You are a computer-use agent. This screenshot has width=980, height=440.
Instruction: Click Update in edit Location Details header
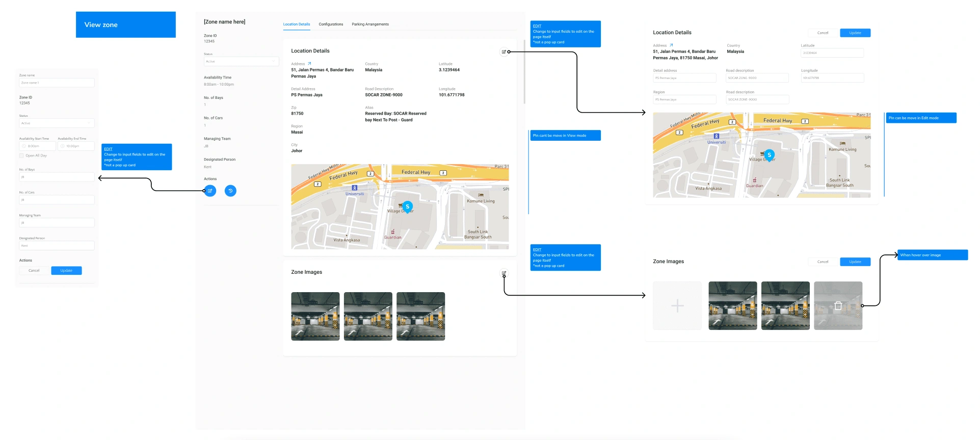coord(855,33)
